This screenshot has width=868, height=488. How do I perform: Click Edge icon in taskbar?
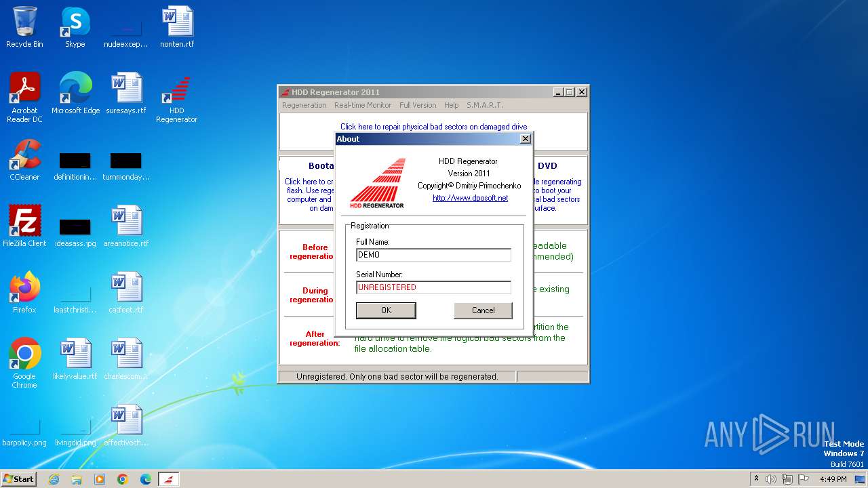(146, 479)
